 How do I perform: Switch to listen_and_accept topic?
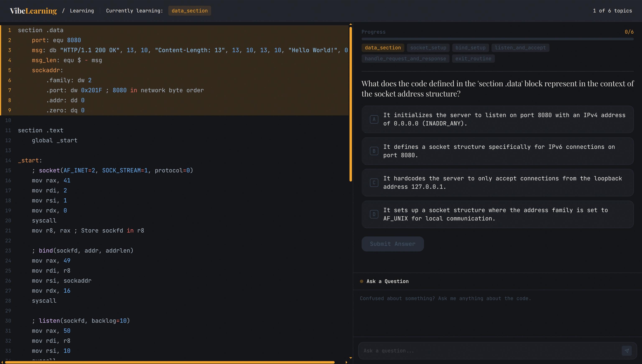tap(520, 48)
